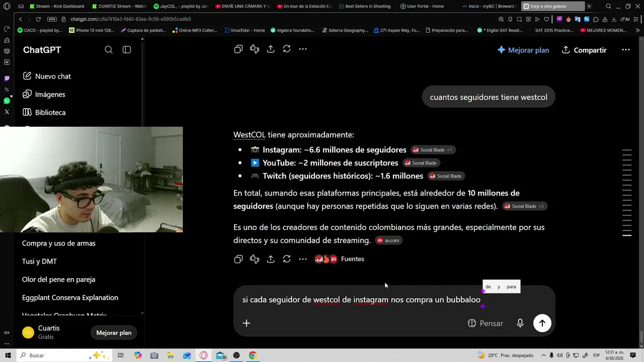The width and height of the screenshot is (644, 362).
Task: Show Fuentes sources list
Action: click(x=340, y=259)
